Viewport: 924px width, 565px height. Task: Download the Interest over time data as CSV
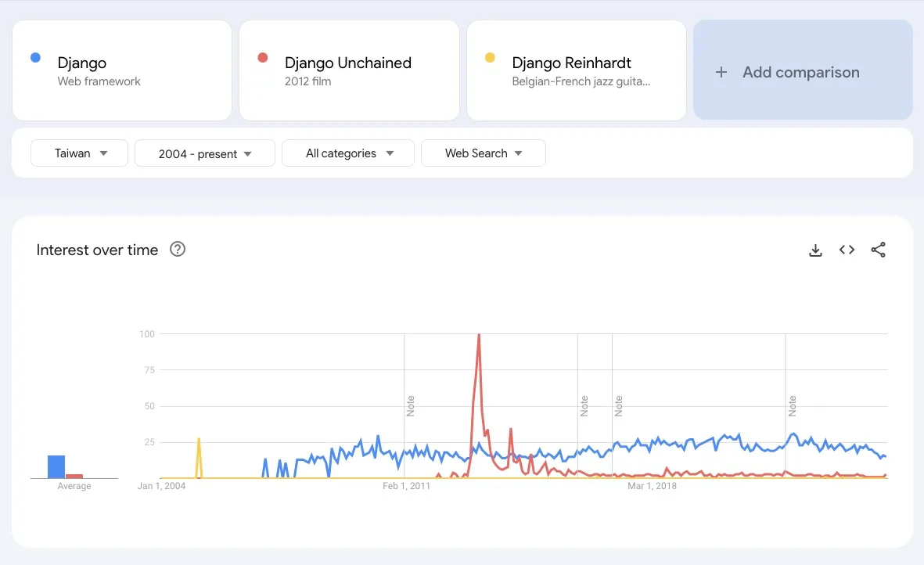[x=815, y=250]
